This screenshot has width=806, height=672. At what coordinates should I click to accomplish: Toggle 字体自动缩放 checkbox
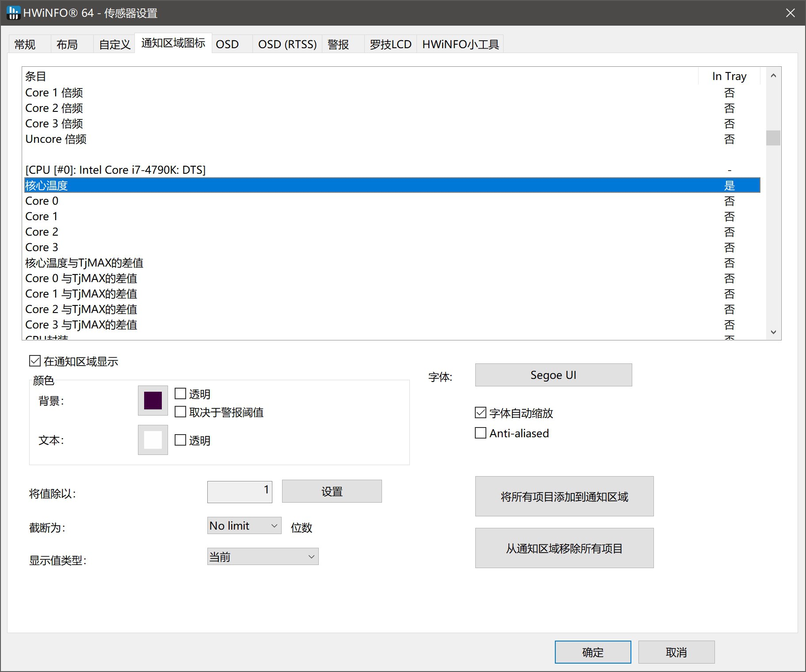pyautogui.click(x=481, y=413)
